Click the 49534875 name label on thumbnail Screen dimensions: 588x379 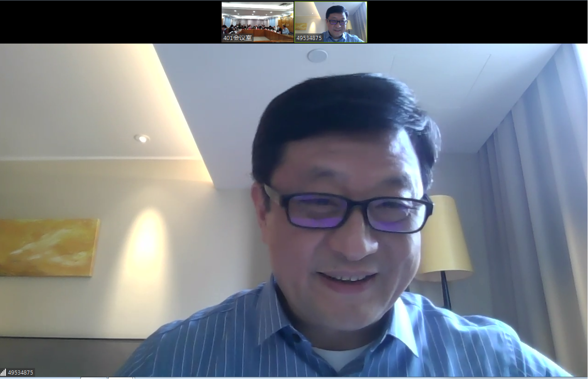pos(309,38)
